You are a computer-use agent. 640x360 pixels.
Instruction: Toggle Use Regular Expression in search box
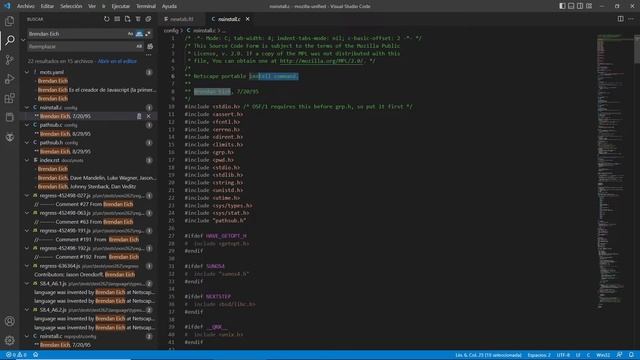click(x=148, y=34)
